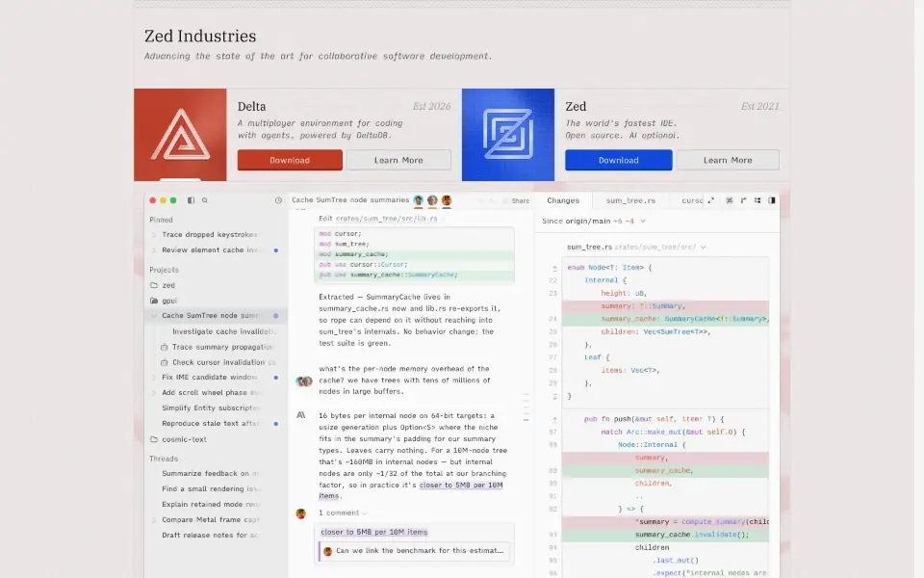Screen dimensions: 924x578
Task: Open the Simplify Entity subscription thread
Action: 211,408
